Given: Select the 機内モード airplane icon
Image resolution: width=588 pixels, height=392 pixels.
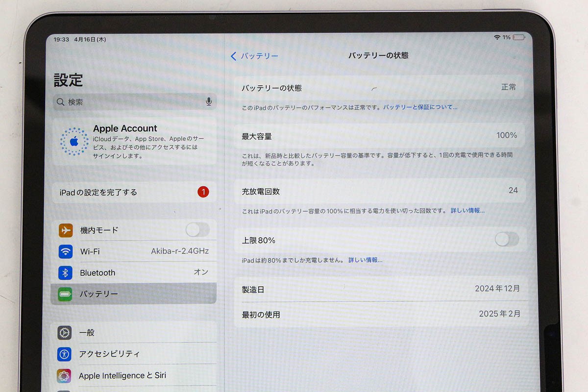Looking at the screenshot, I should (x=66, y=230).
